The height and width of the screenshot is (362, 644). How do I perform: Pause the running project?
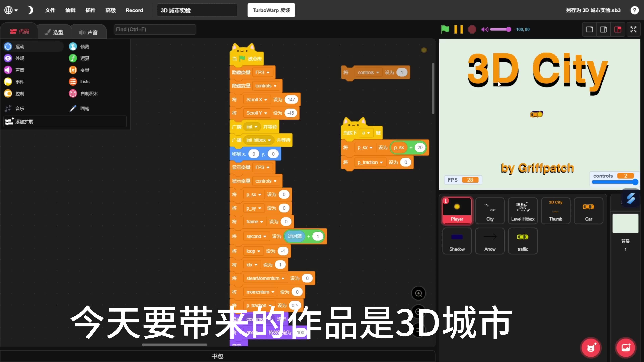pos(459,29)
